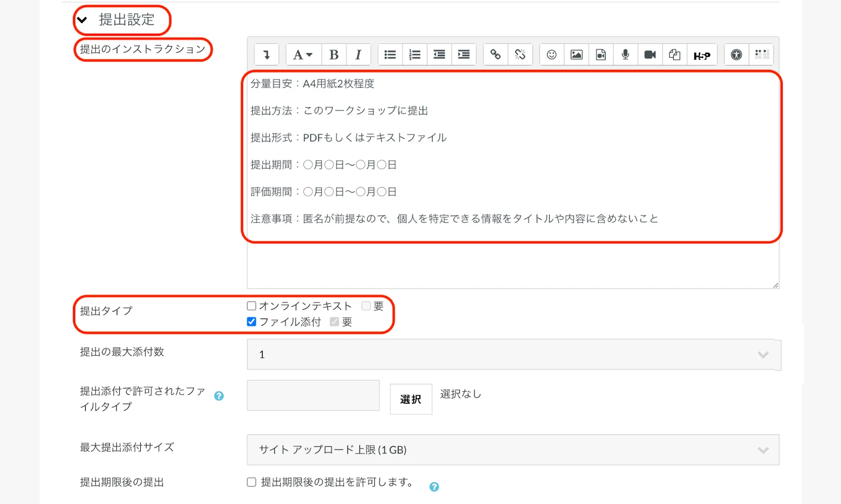Uncheck the ファイル添付 checkbox
Image resolution: width=841 pixels, height=504 pixels.
252,322
